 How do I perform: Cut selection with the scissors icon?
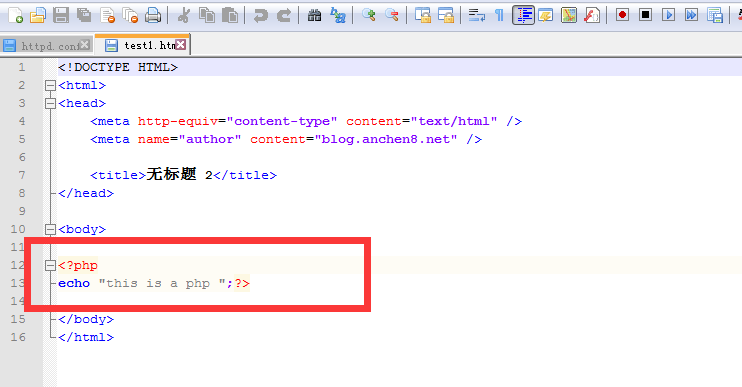(184, 16)
